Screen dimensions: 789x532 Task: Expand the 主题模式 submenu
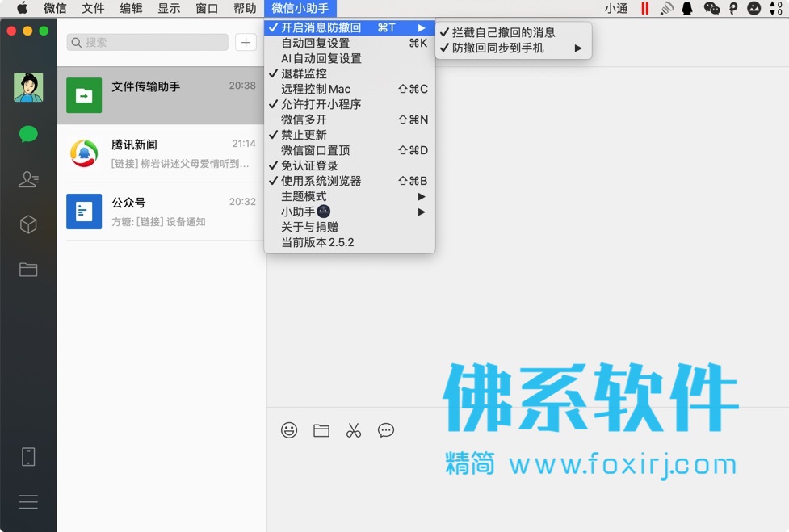click(349, 196)
